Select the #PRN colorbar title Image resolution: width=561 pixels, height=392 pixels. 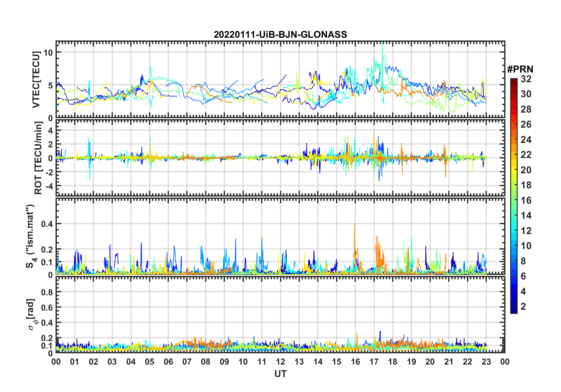pyautogui.click(x=520, y=69)
